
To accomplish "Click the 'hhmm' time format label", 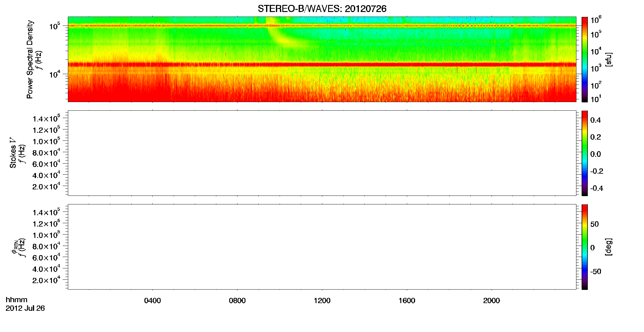I will [17, 300].
